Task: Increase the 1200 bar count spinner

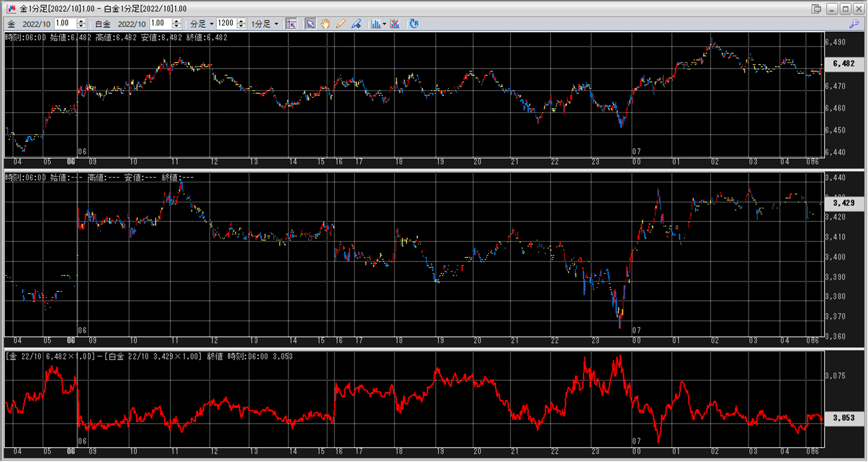Action: click(241, 21)
